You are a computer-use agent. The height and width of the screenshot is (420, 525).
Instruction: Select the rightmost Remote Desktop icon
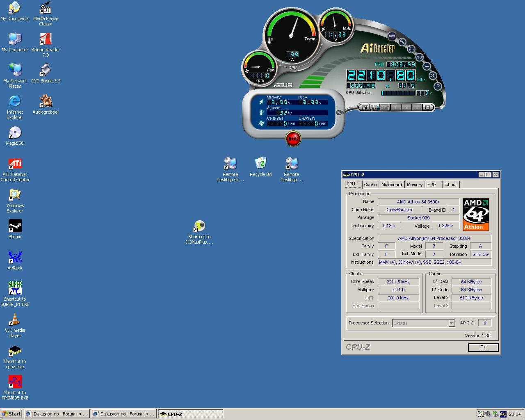coord(292,169)
